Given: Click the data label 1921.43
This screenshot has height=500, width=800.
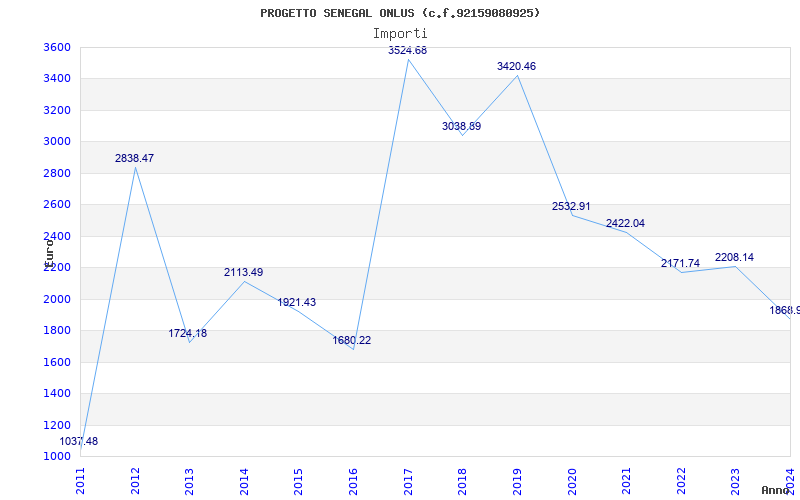Looking at the screenshot, I should pyautogui.click(x=296, y=302).
